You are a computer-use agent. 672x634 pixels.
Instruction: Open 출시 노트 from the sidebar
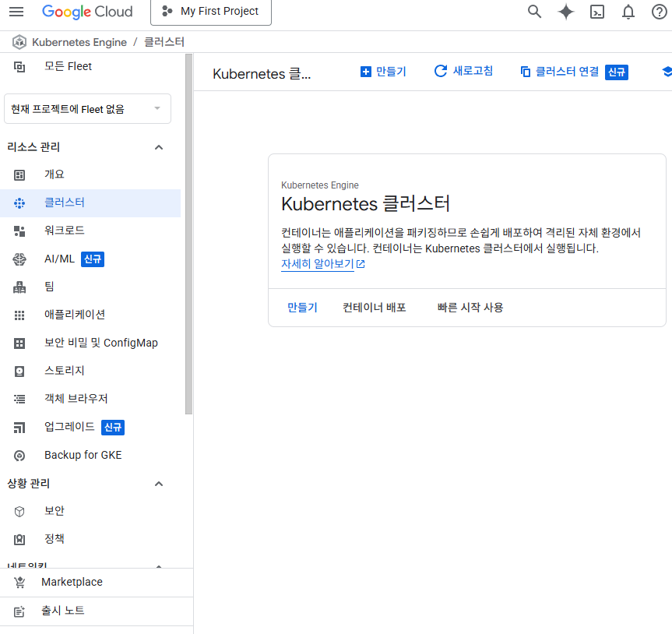(x=97, y=611)
